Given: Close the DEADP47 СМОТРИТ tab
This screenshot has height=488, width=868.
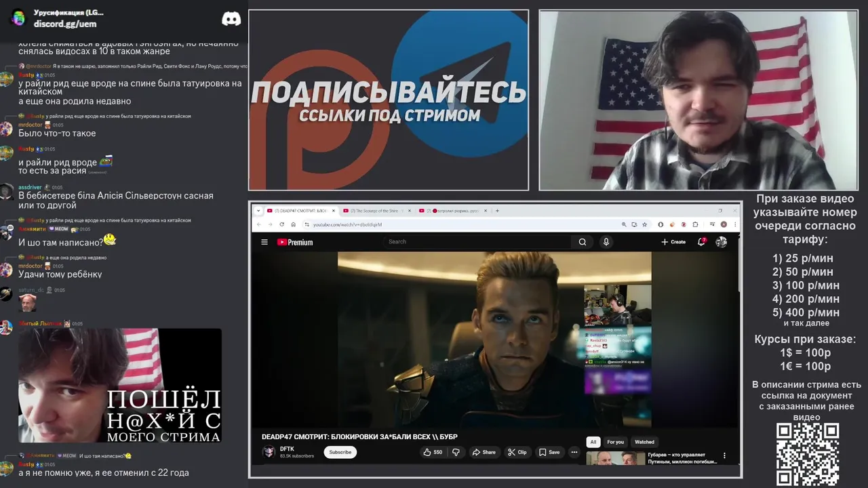Looking at the screenshot, I should point(334,211).
